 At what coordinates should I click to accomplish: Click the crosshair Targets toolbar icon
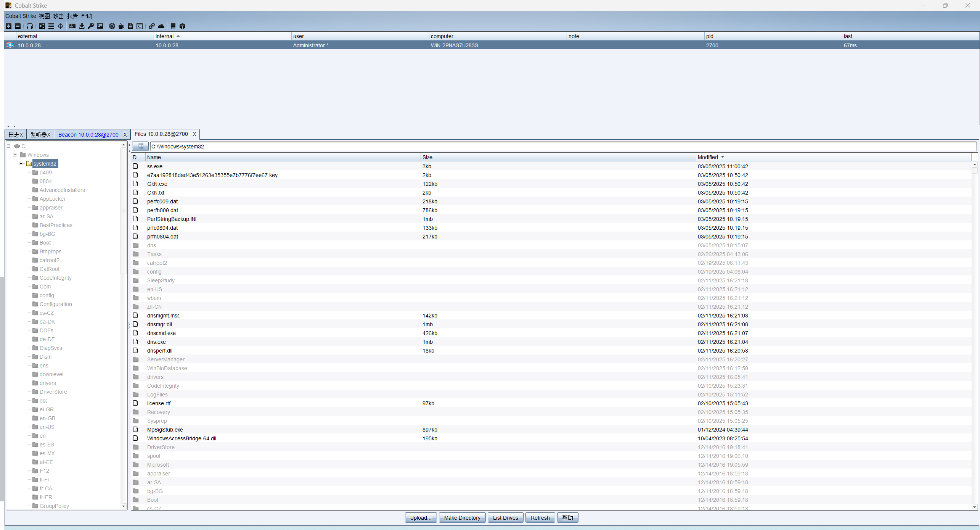pyautogui.click(x=60, y=26)
